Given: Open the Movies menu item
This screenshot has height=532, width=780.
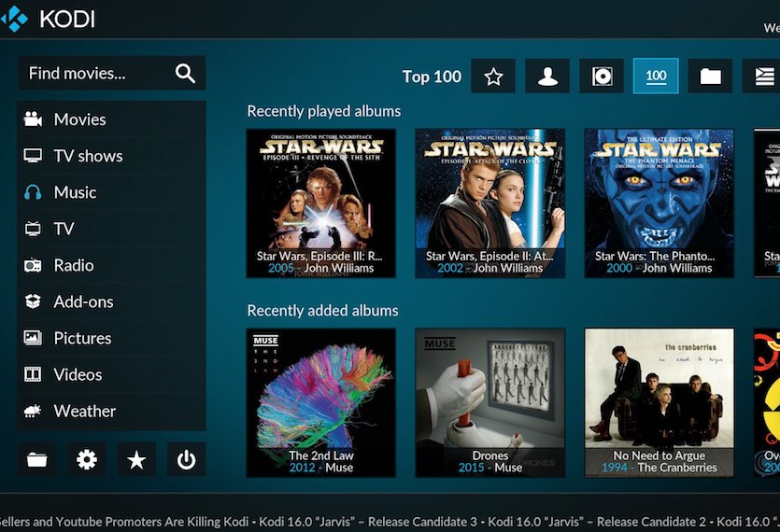Looking at the screenshot, I should click(x=79, y=119).
